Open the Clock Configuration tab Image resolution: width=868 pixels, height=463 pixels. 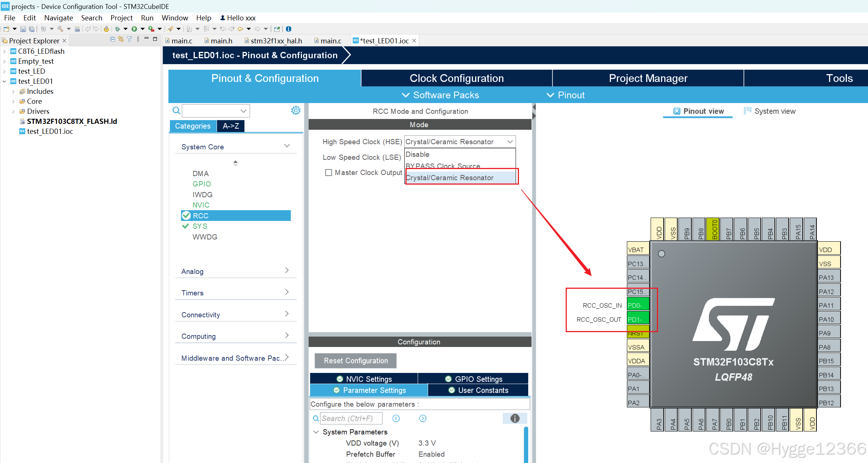456,78
